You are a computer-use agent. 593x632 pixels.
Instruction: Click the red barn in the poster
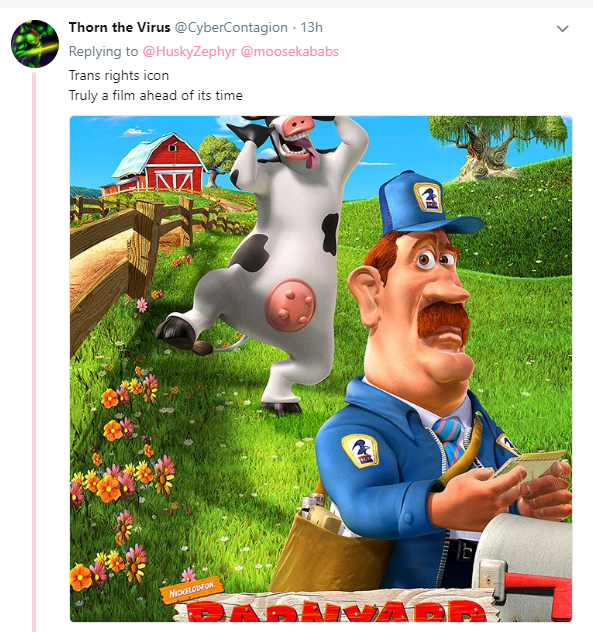tap(160, 165)
